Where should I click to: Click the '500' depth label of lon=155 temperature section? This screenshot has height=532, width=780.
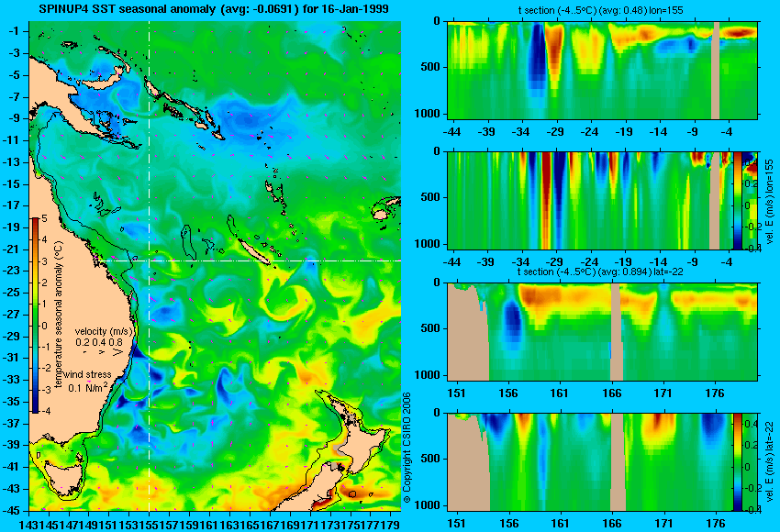430,67
